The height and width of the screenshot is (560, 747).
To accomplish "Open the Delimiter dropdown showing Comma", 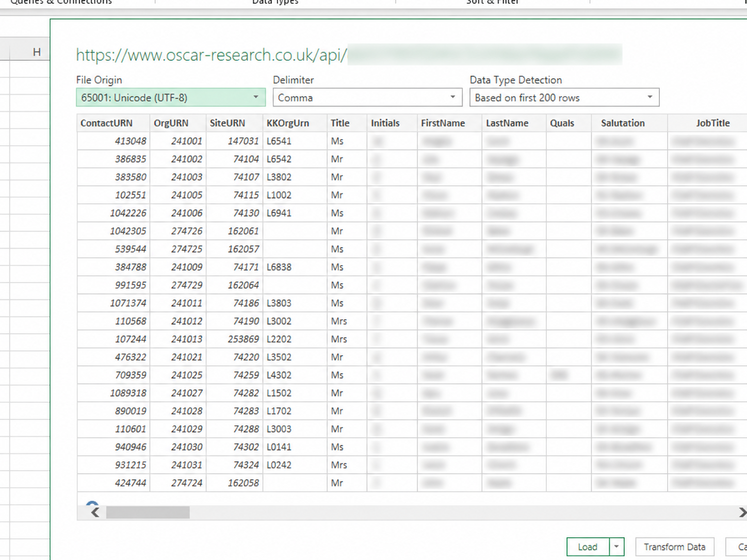I will pyautogui.click(x=367, y=97).
